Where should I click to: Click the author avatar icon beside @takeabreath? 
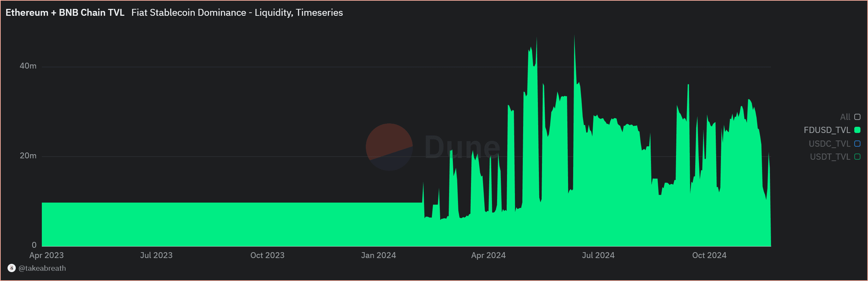pos(12,268)
